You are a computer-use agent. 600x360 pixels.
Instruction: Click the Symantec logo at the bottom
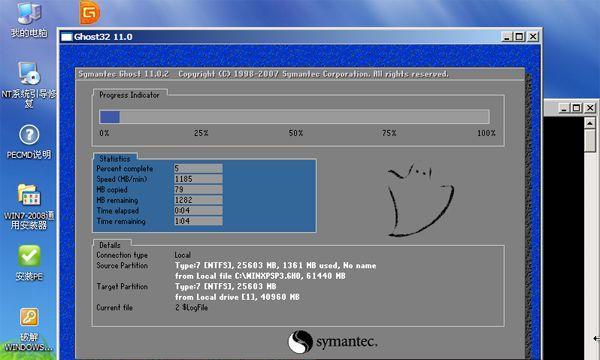(x=333, y=342)
